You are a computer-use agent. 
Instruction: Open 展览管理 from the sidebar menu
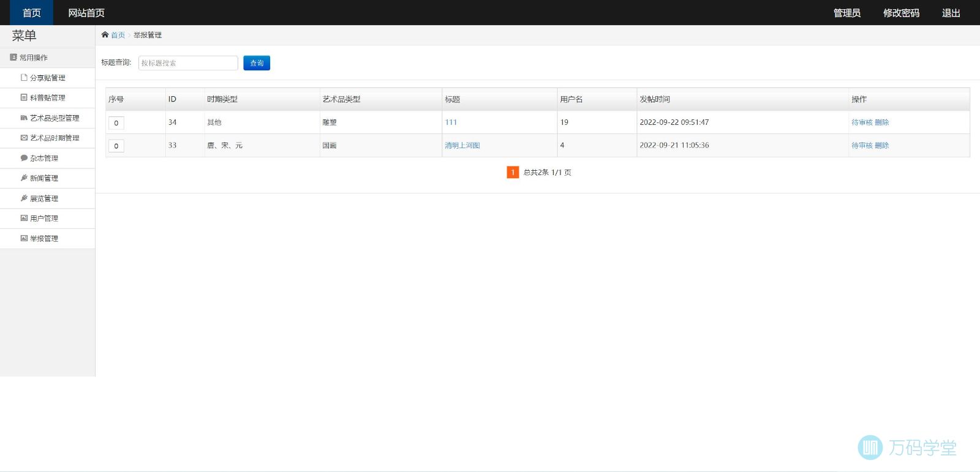tap(44, 198)
